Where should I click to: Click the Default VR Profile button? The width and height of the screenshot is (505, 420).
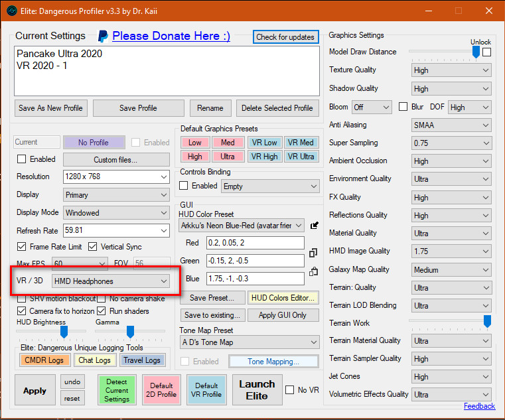pos(206,390)
